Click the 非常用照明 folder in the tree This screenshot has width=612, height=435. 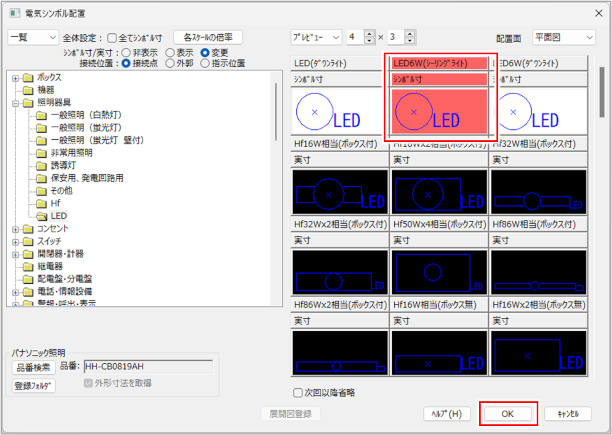(70, 153)
